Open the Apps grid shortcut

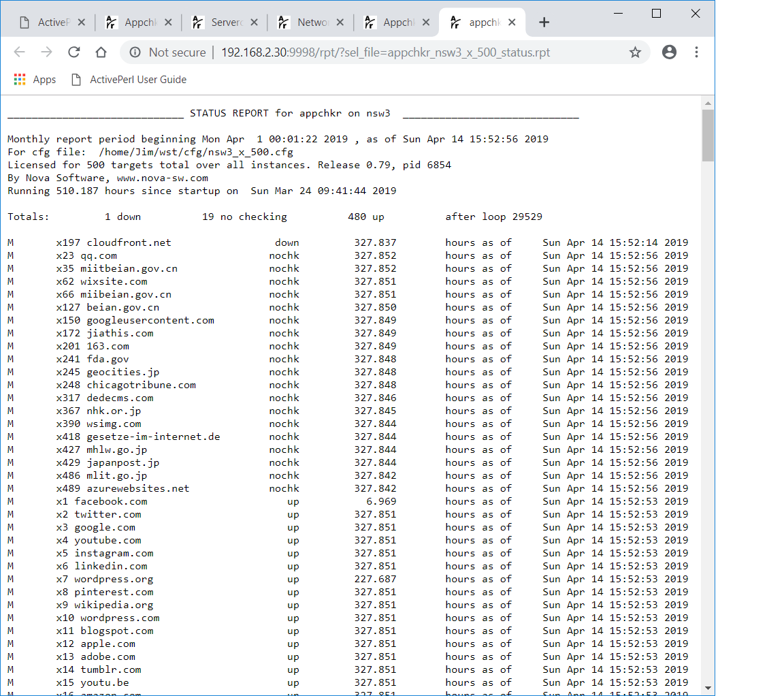click(35, 80)
